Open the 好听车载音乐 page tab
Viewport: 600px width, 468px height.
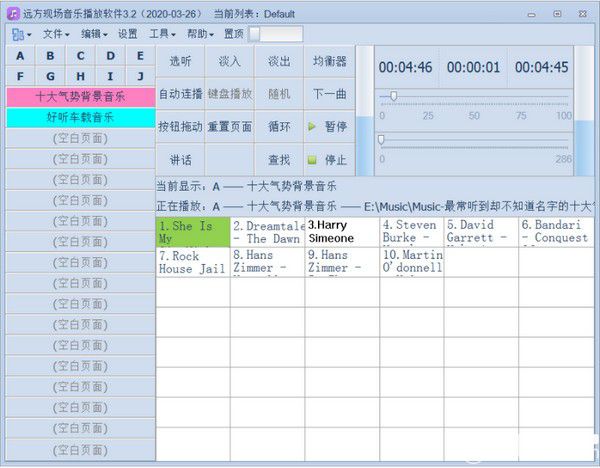click(x=80, y=117)
